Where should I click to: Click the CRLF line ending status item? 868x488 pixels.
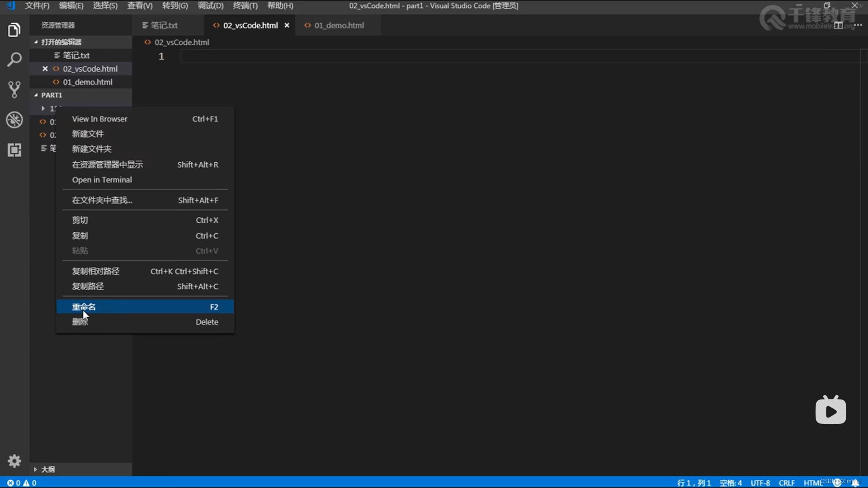pos(787,483)
